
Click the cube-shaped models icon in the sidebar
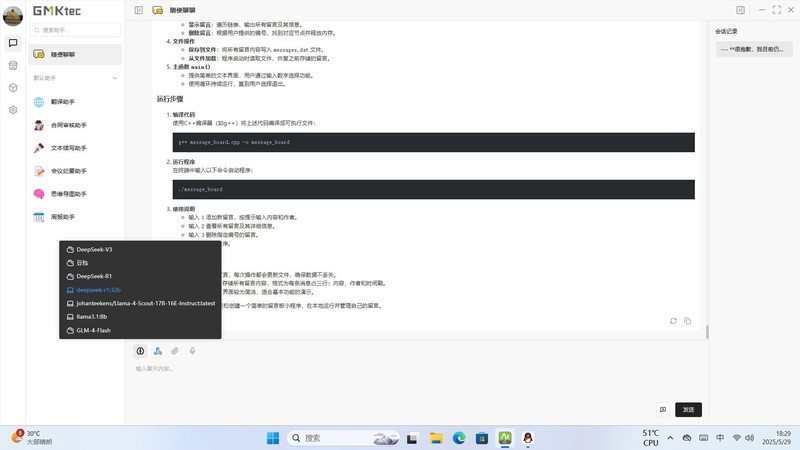13,87
